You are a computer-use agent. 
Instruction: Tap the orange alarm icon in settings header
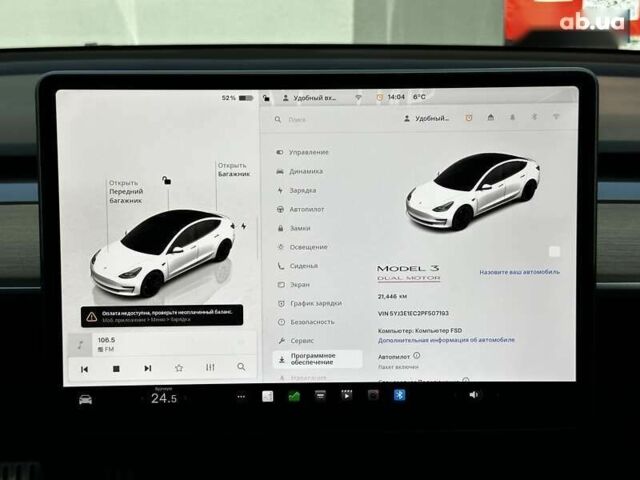coord(469,118)
